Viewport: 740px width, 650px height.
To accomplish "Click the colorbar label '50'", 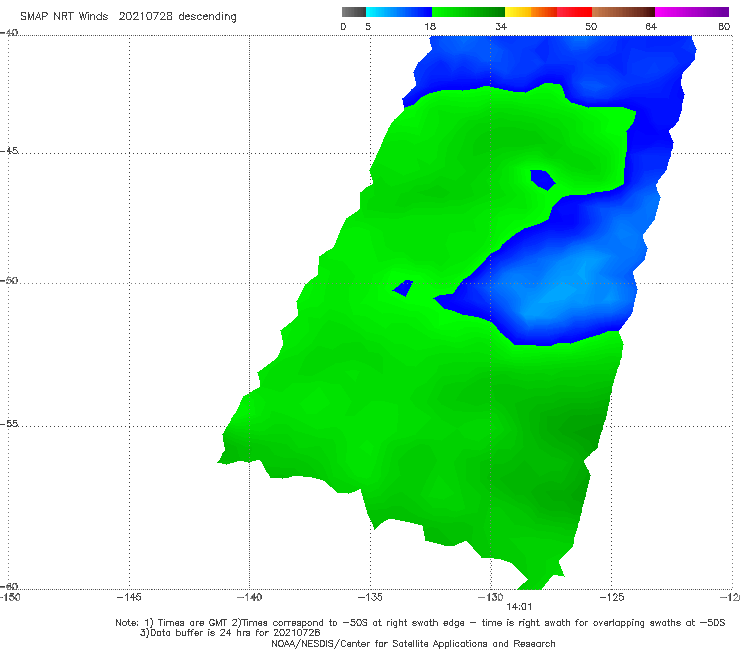I will coord(591,27).
